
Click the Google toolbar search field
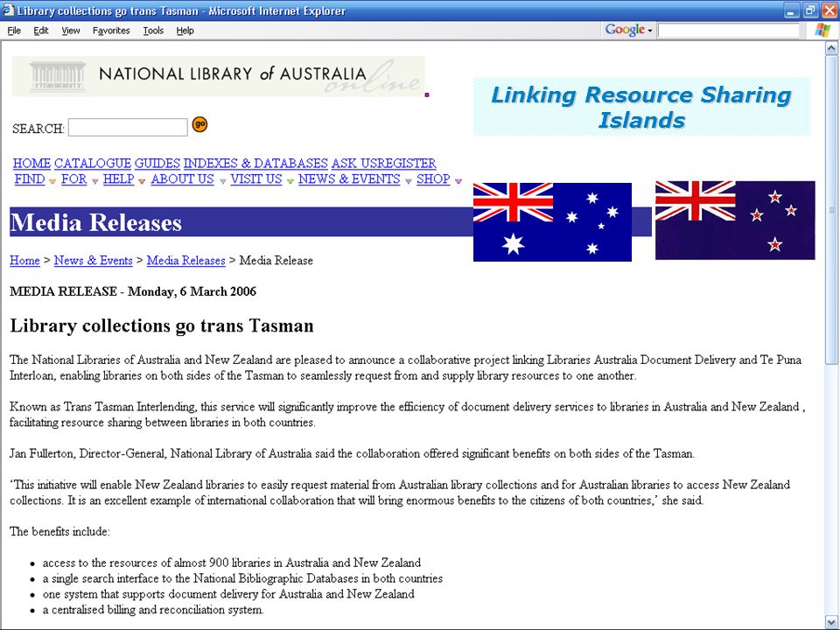pos(729,31)
